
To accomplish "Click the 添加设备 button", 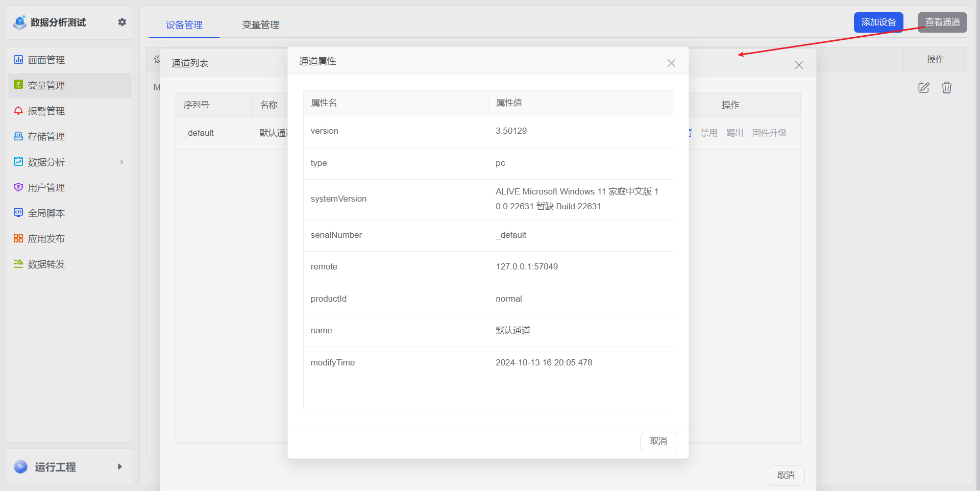I will coord(878,22).
